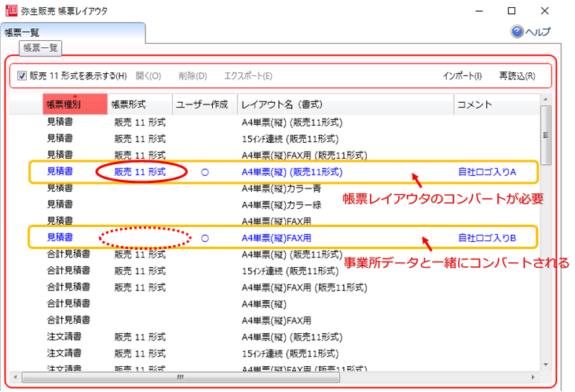The image size is (575, 392).
Task: Minimize the 帳票レイアウタ window
Action: point(479,11)
